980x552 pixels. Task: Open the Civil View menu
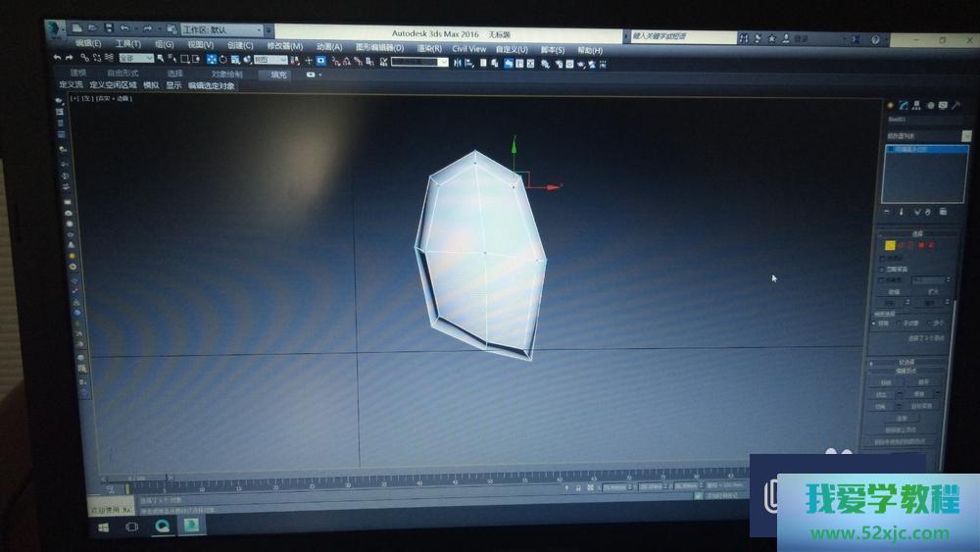pyautogui.click(x=468, y=48)
